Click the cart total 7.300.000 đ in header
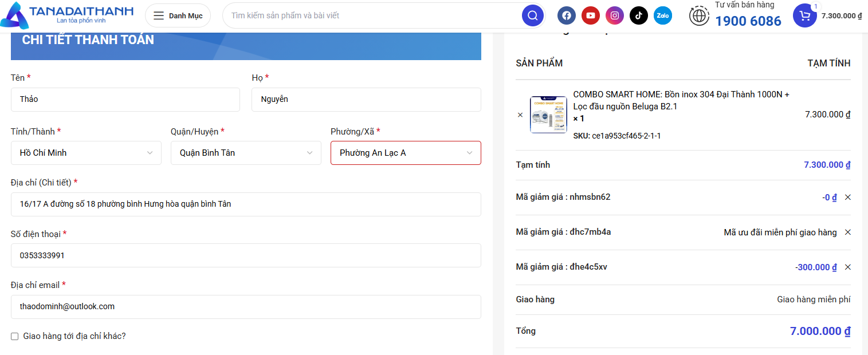This screenshot has height=355, width=868. (842, 16)
